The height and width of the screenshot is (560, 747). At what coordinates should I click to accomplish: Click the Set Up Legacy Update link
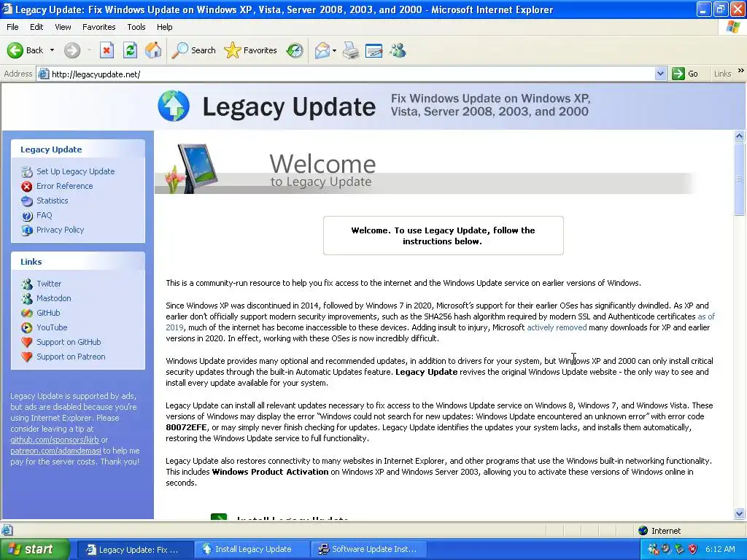(75, 171)
